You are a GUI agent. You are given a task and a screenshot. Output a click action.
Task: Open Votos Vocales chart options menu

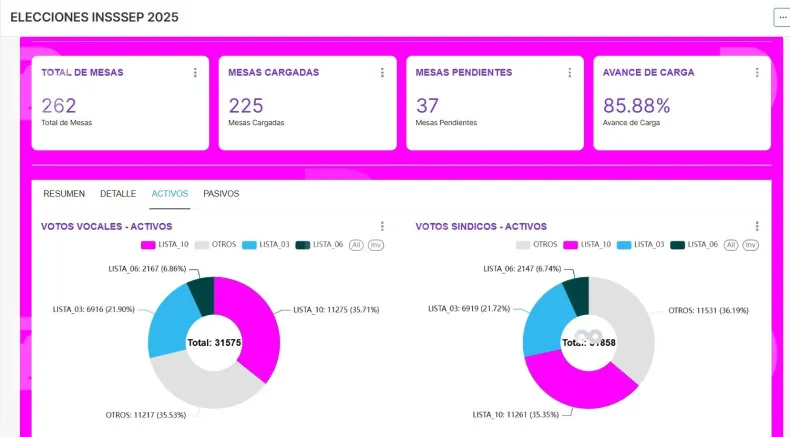pos(382,227)
